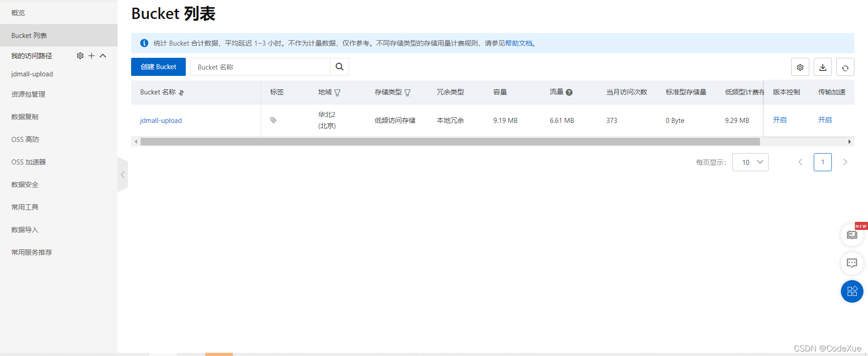Open 数据复制 in the sidebar
The height and width of the screenshot is (356, 868).
25,117
